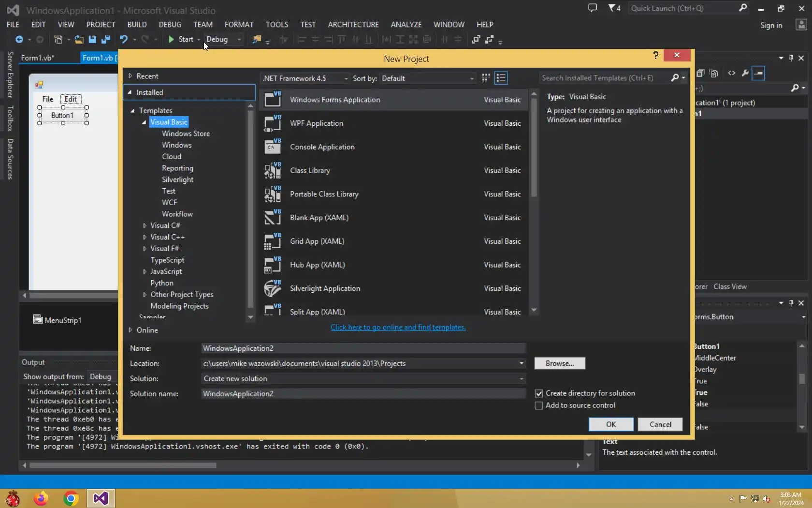The width and height of the screenshot is (812, 508).
Task: Open the Toolbox side panel tab
Action: pos(10,118)
